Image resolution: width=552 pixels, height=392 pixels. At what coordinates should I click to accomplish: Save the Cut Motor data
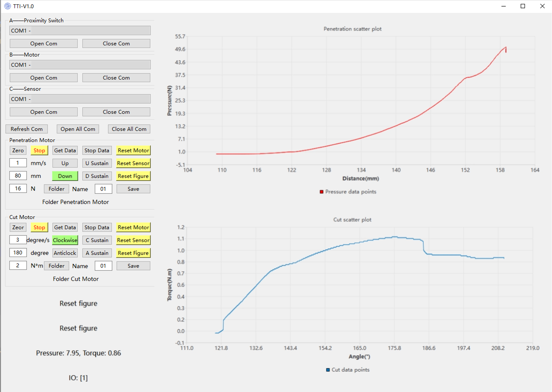coord(134,266)
